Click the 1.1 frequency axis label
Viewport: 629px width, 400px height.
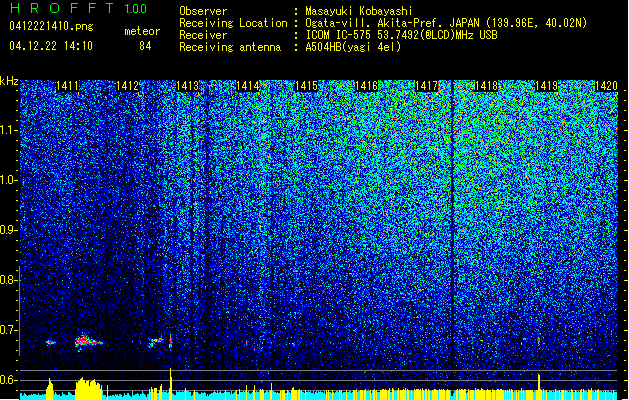pyautogui.click(x=9, y=130)
